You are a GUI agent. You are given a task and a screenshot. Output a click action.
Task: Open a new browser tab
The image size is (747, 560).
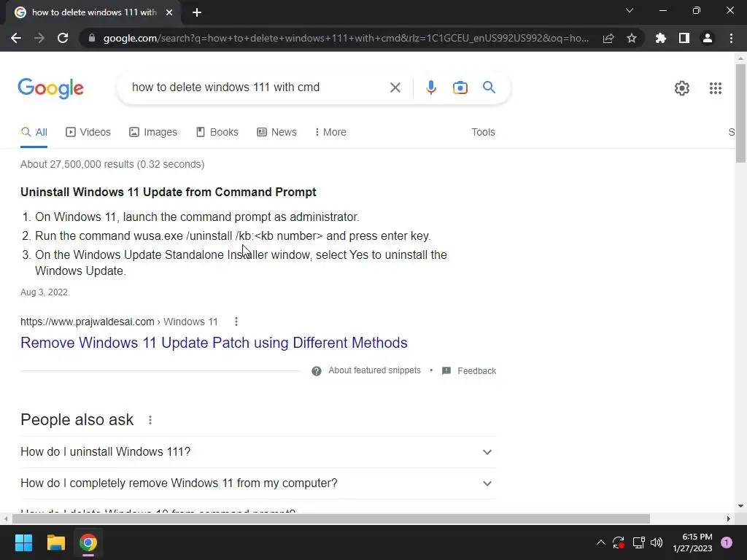tap(197, 12)
